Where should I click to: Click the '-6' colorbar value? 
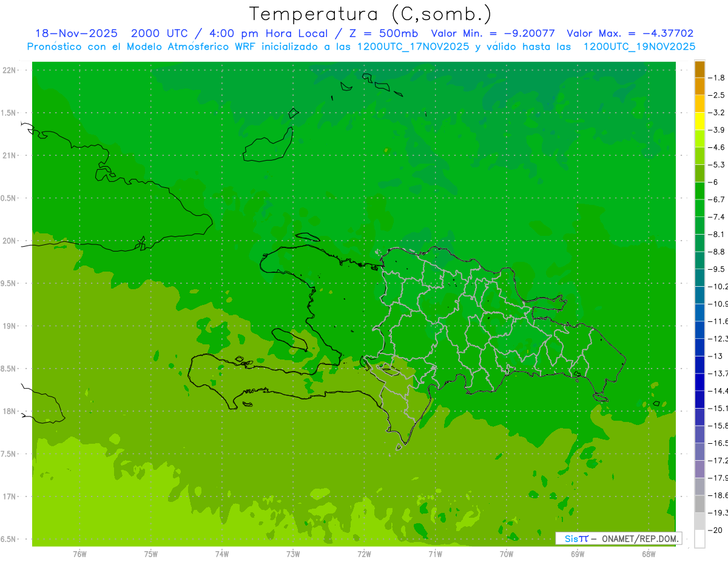[x=713, y=182]
